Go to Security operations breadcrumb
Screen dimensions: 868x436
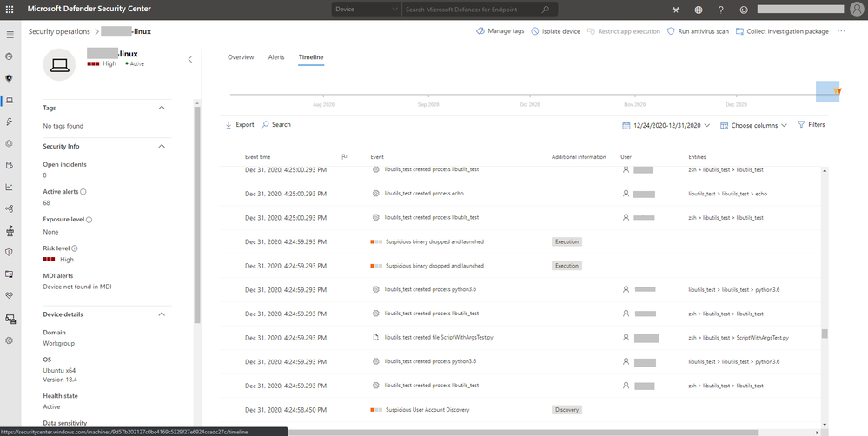point(59,31)
